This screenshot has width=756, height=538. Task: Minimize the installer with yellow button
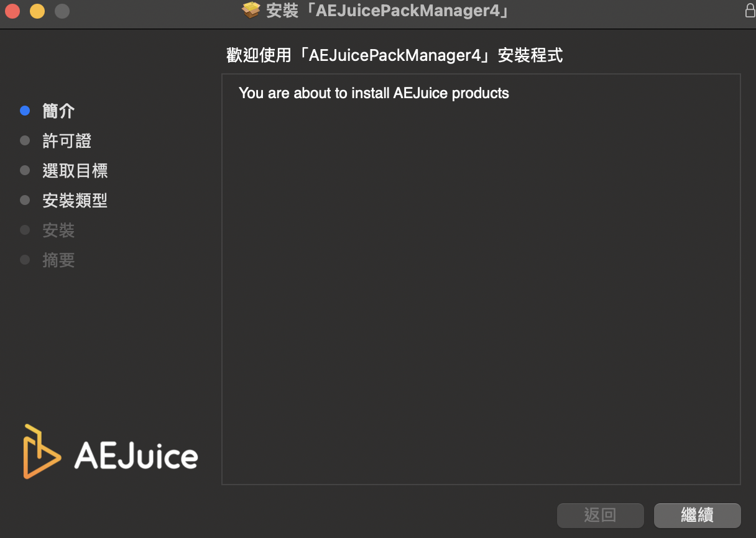37,11
